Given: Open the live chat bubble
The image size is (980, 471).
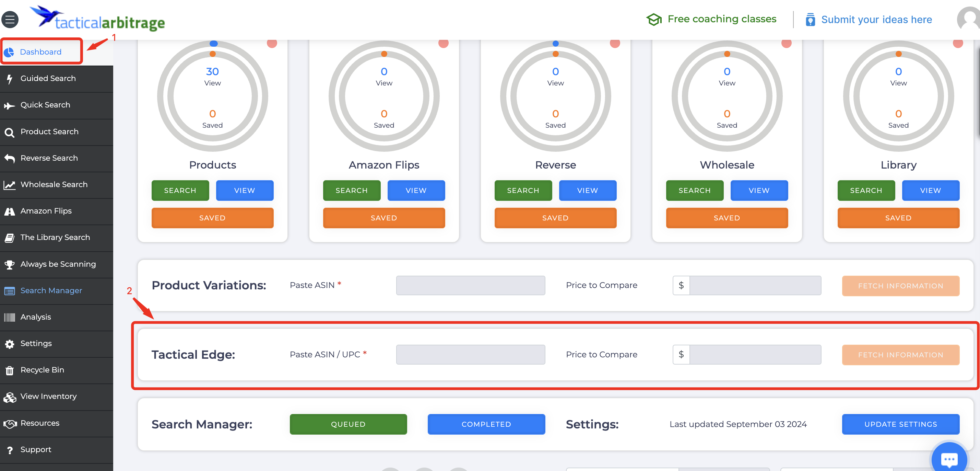Looking at the screenshot, I should tap(949, 459).
